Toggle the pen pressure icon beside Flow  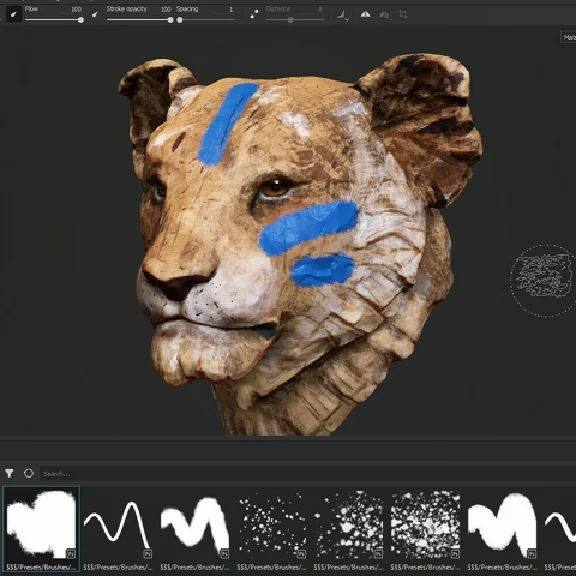pos(14,14)
